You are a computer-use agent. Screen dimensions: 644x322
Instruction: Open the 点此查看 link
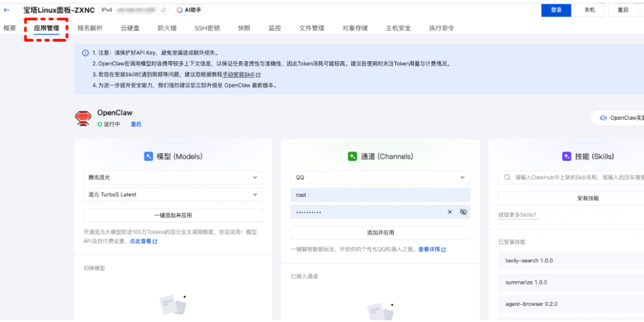[x=141, y=241]
